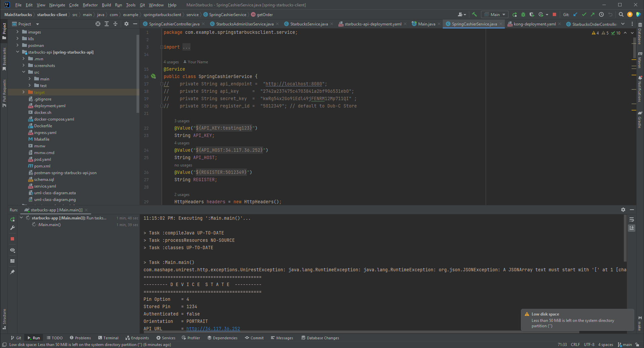Viewport: 644px width, 348px height.
Task: Commit changes using the green checkmark icon
Action: click(584, 14)
